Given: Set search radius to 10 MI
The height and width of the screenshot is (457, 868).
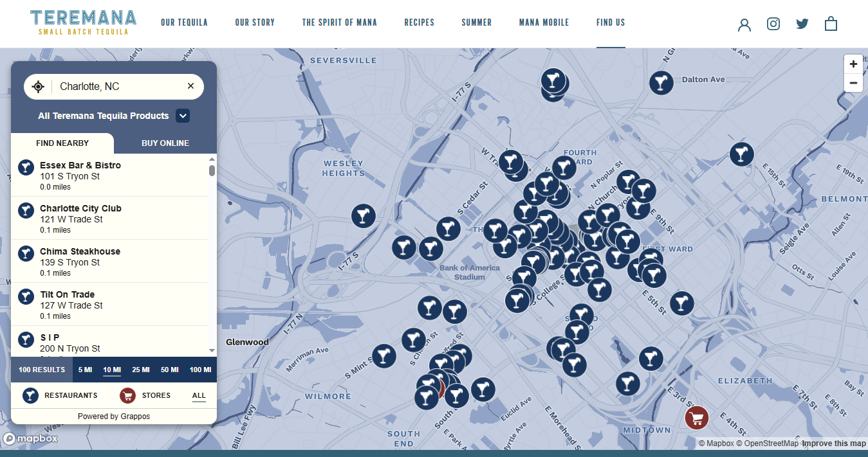Looking at the screenshot, I should tap(112, 370).
